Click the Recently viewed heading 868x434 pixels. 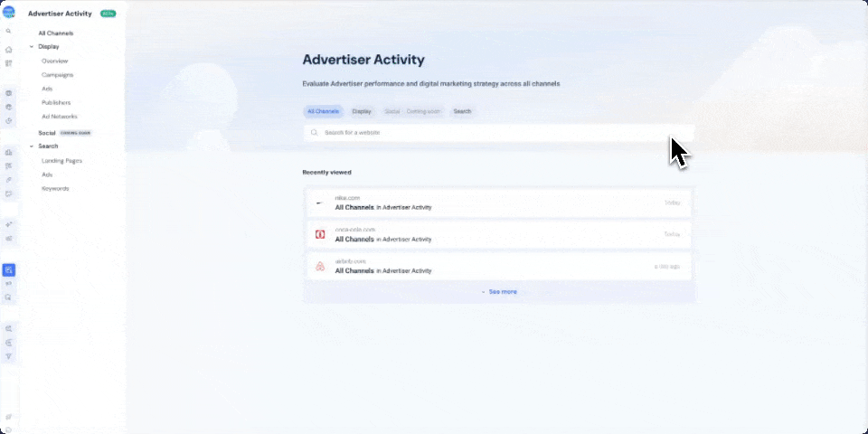pyautogui.click(x=326, y=173)
